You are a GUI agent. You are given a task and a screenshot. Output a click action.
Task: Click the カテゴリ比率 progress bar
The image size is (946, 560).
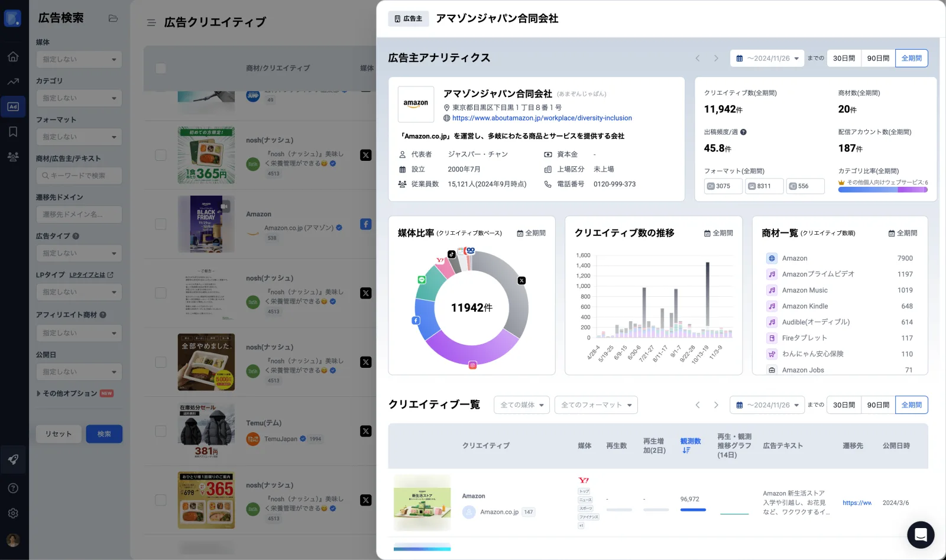(883, 190)
